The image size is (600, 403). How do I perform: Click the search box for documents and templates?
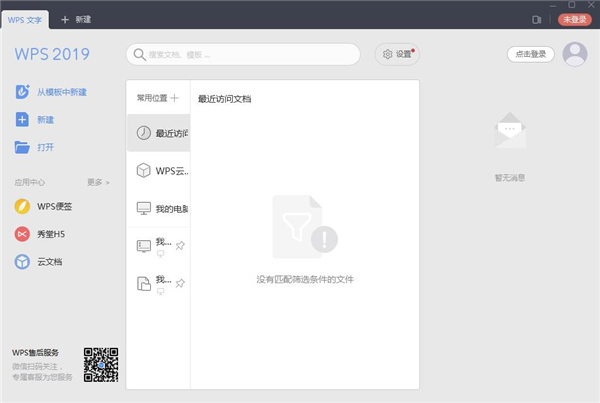tap(243, 54)
